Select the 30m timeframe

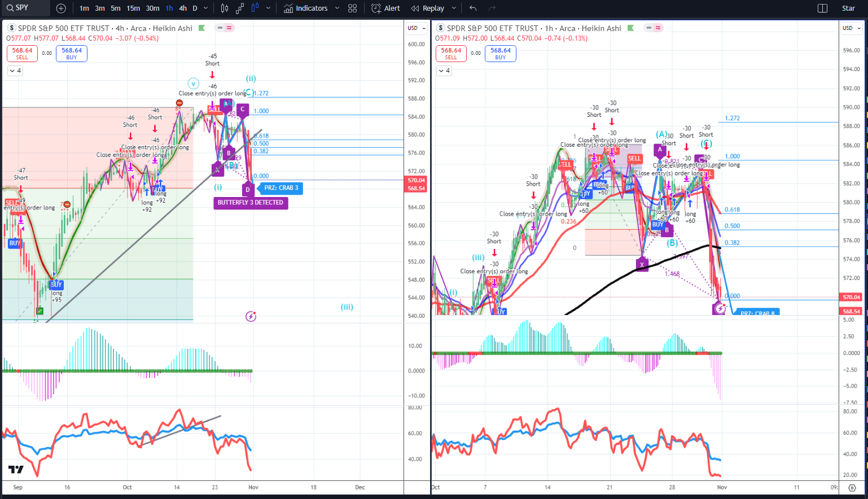pyautogui.click(x=152, y=8)
